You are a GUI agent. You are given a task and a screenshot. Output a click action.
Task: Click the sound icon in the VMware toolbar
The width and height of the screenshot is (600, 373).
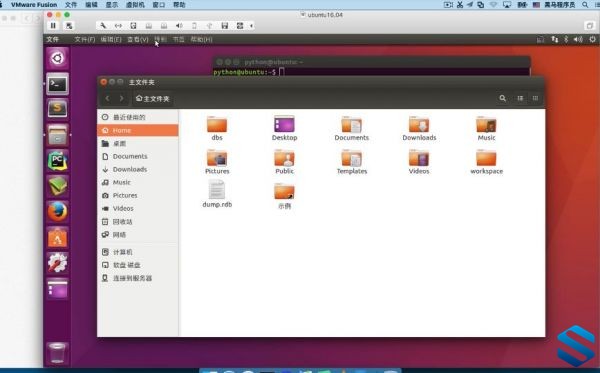click(179, 26)
